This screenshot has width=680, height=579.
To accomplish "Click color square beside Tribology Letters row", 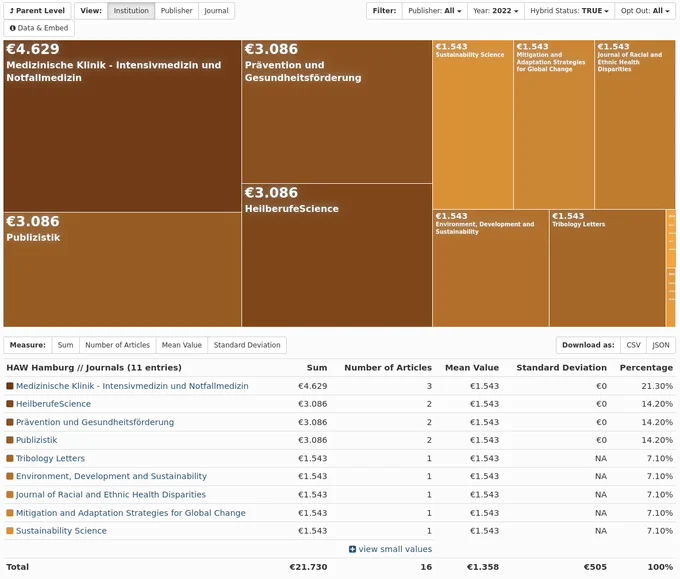I will tap(10, 458).
